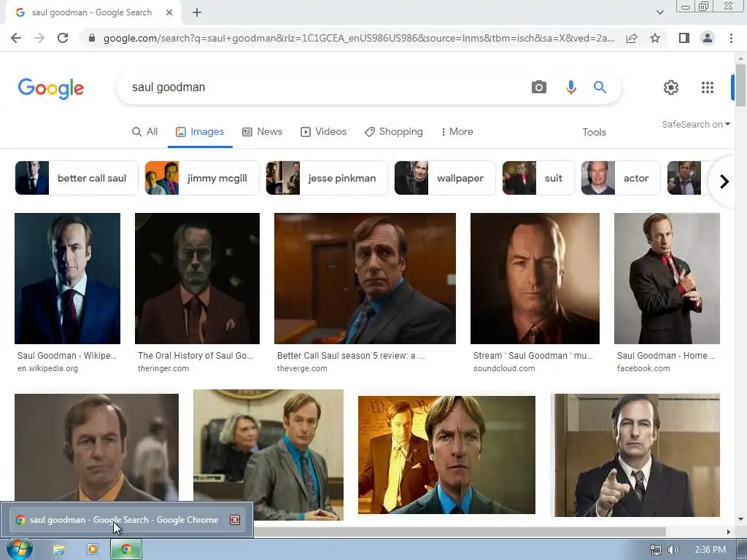Open File Explorer from the taskbar
The image size is (747, 560).
(58, 550)
